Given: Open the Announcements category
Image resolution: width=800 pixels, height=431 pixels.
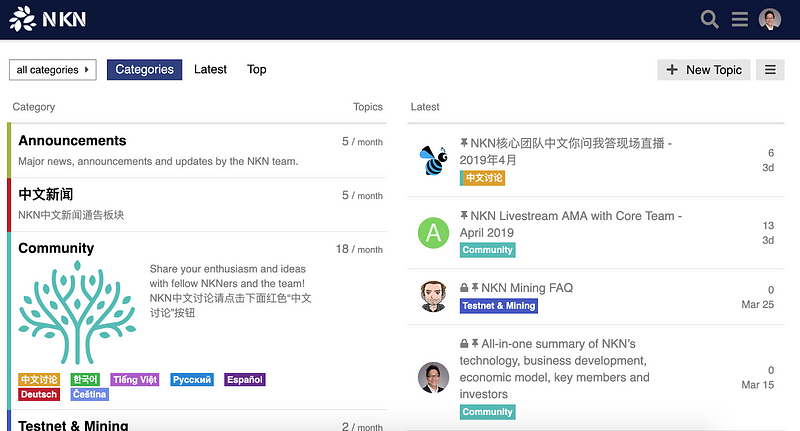Looking at the screenshot, I should coord(72,141).
